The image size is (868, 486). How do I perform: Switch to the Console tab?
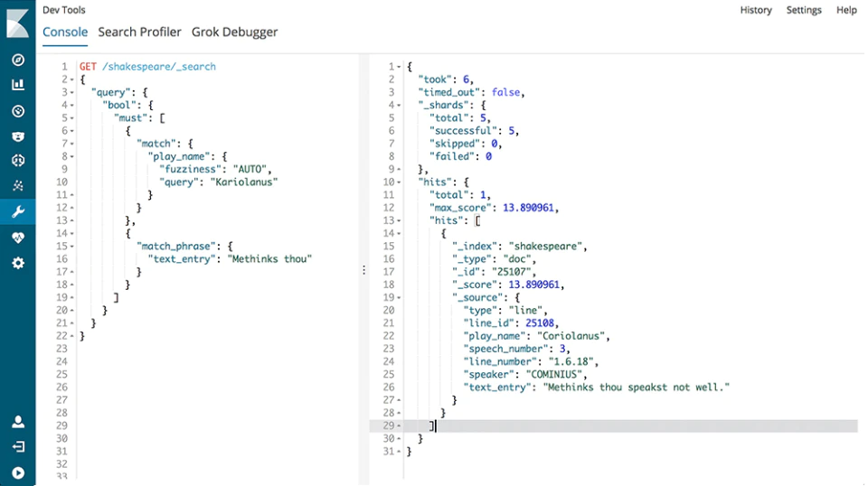point(65,32)
